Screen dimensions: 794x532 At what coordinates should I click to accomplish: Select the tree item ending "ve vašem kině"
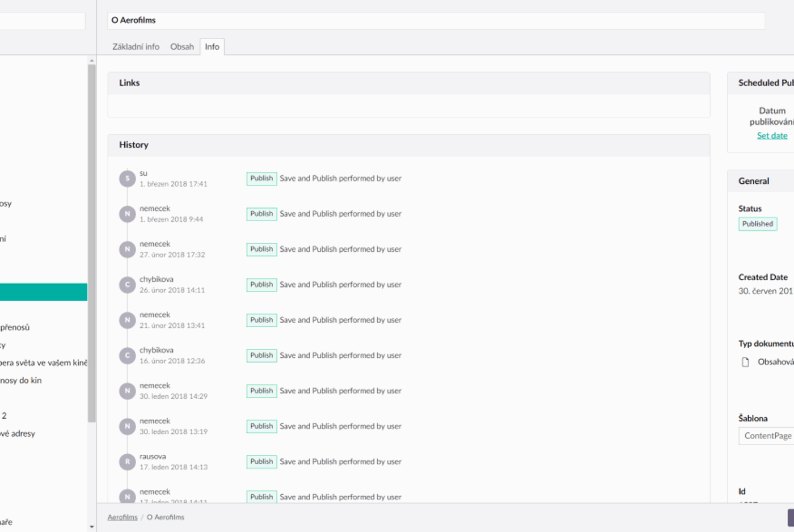coord(43,364)
